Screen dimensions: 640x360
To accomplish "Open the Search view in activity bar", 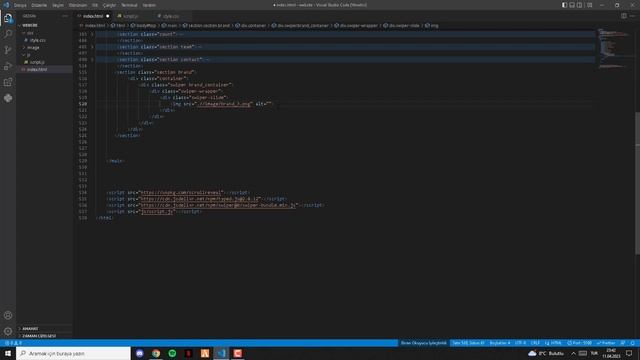I will click(8, 34).
